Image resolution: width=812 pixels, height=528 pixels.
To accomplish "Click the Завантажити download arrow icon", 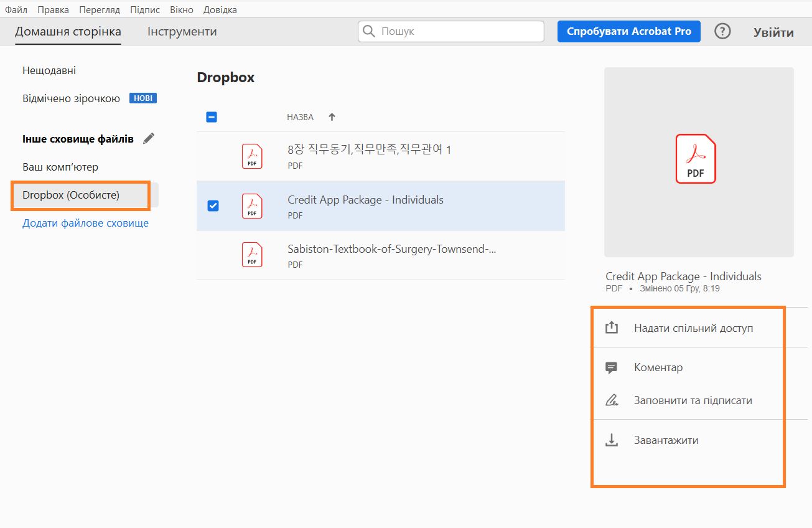I will pos(612,440).
